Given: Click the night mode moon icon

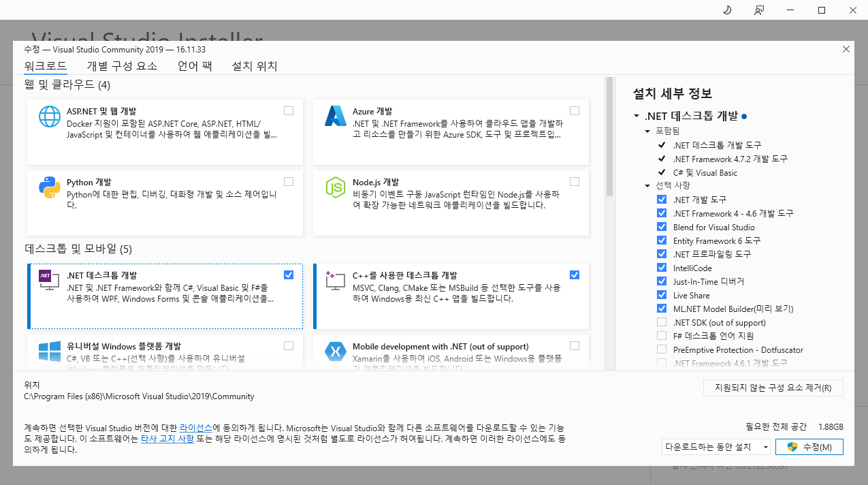Looking at the screenshot, I should click(726, 10).
